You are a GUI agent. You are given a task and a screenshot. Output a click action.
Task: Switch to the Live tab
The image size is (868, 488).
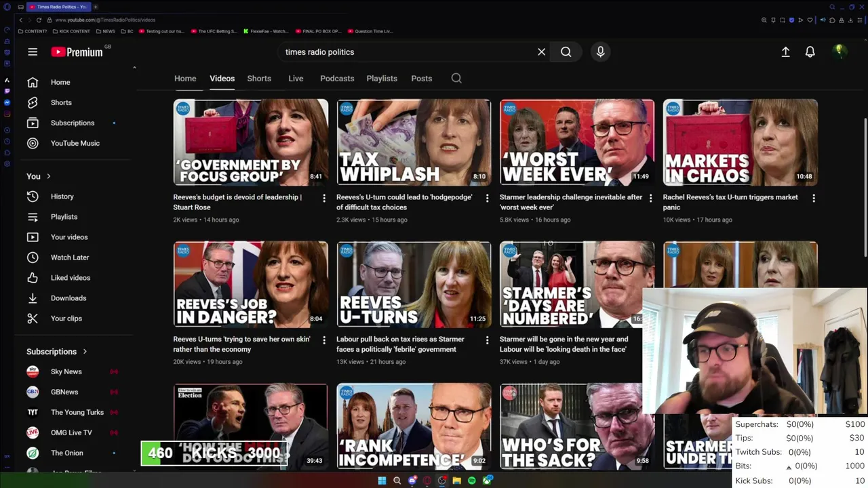(x=296, y=79)
